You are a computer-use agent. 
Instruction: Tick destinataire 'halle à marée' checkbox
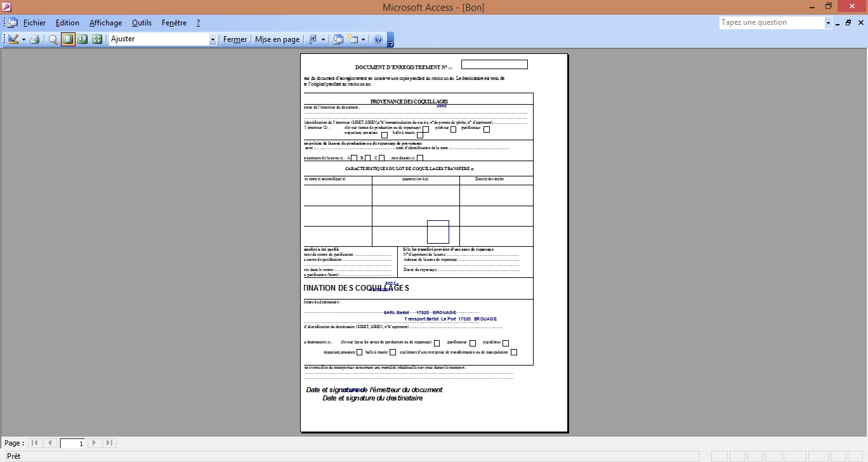pyautogui.click(x=393, y=352)
